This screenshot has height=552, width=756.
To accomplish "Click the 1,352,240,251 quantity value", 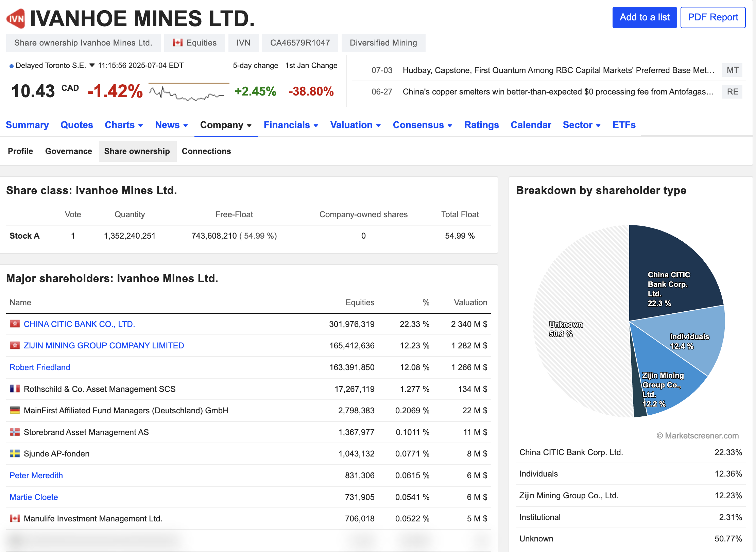I will pyautogui.click(x=130, y=236).
